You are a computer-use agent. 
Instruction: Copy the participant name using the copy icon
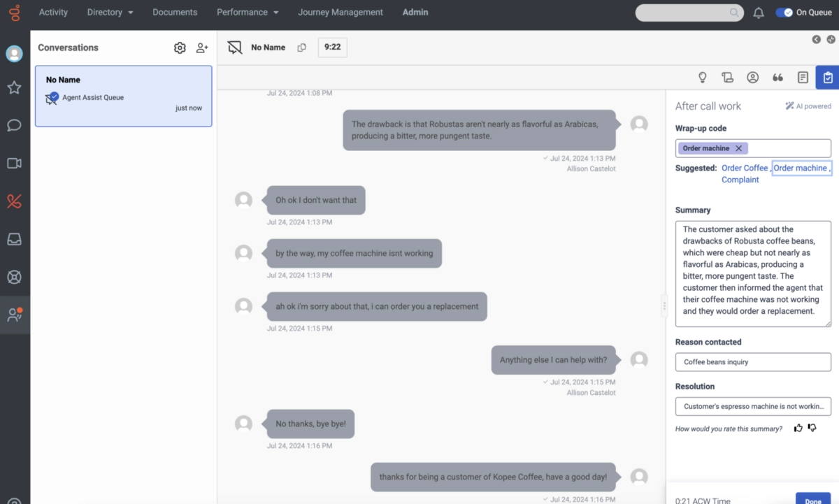click(x=302, y=48)
